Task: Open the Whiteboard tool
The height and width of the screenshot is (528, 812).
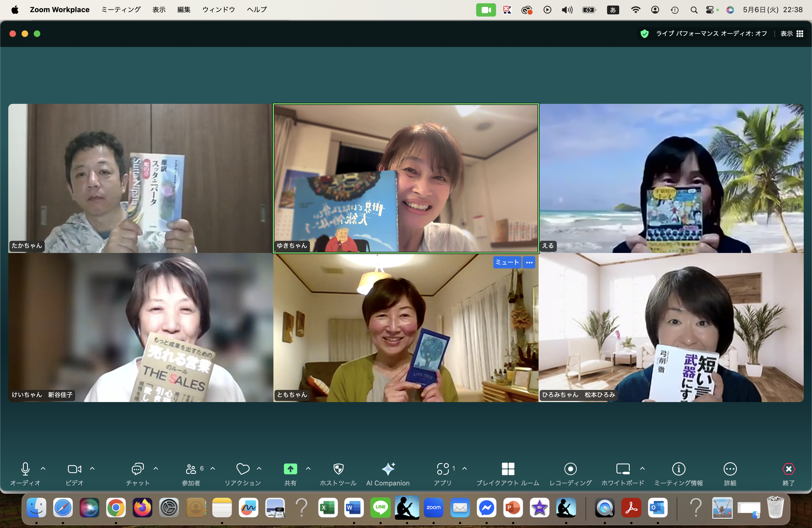Action: pos(623,469)
